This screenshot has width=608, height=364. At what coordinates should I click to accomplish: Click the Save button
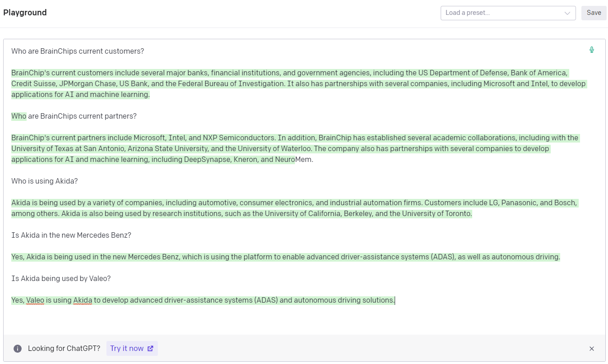pyautogui.click(x=594, y=13)
